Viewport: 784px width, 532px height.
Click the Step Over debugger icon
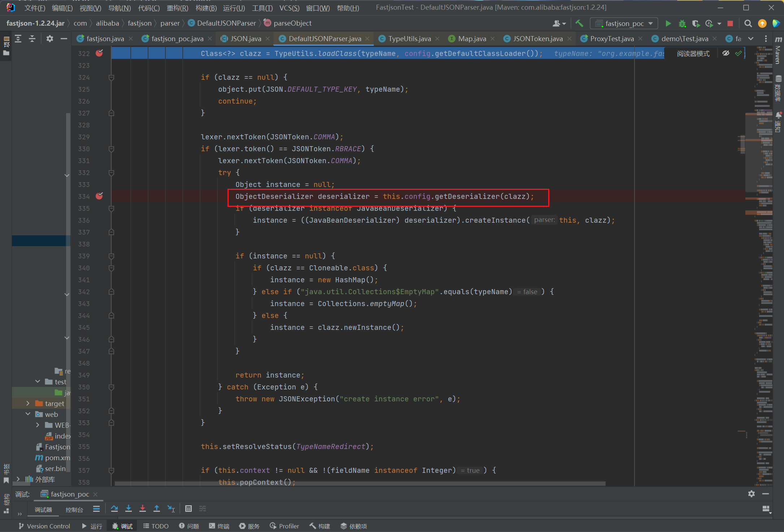click(114, 509)
